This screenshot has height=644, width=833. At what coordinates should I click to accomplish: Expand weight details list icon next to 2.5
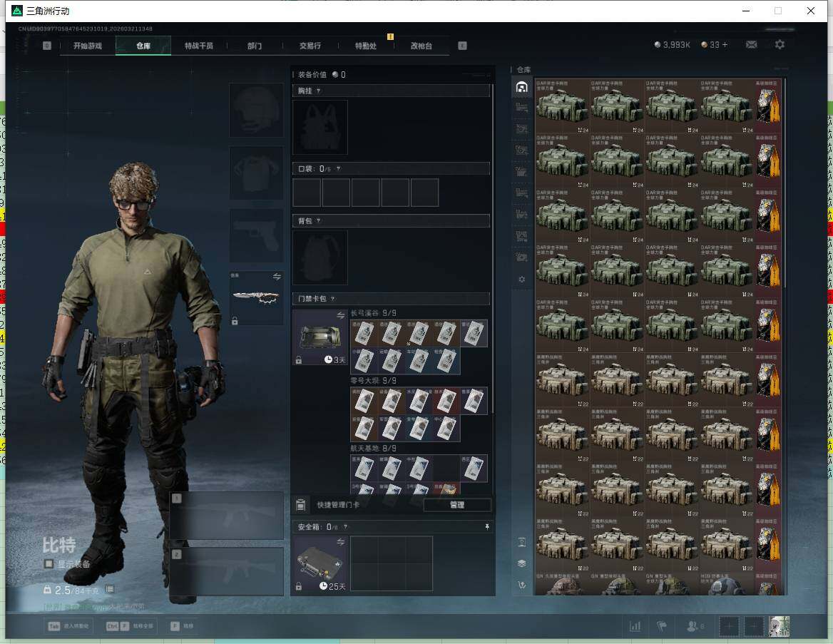point(110,590)
